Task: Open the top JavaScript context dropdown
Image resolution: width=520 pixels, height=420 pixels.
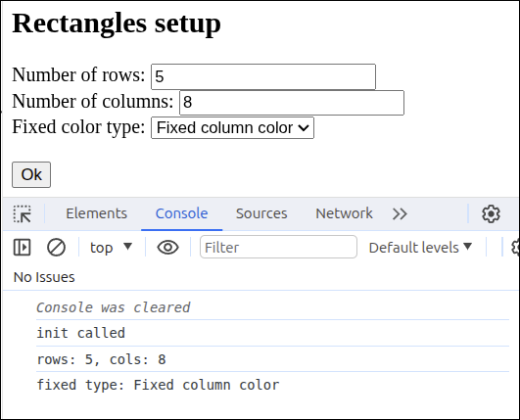Action: 111,248
